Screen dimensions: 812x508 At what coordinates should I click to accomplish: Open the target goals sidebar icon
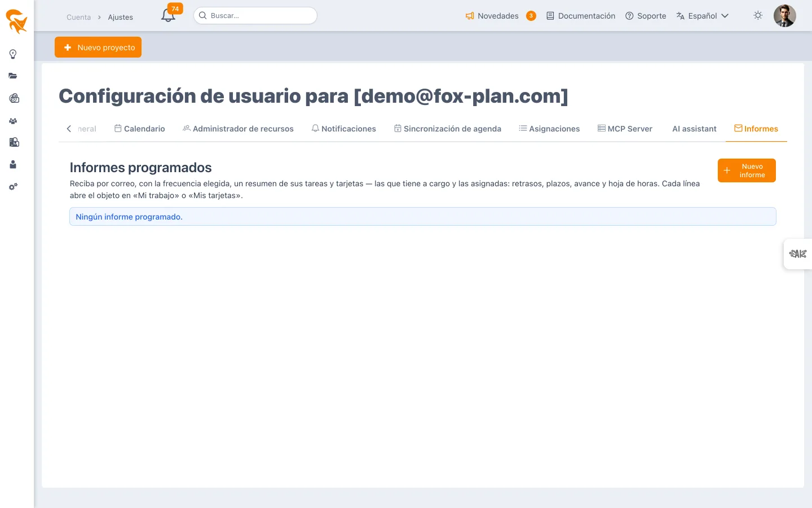[14, 98]
